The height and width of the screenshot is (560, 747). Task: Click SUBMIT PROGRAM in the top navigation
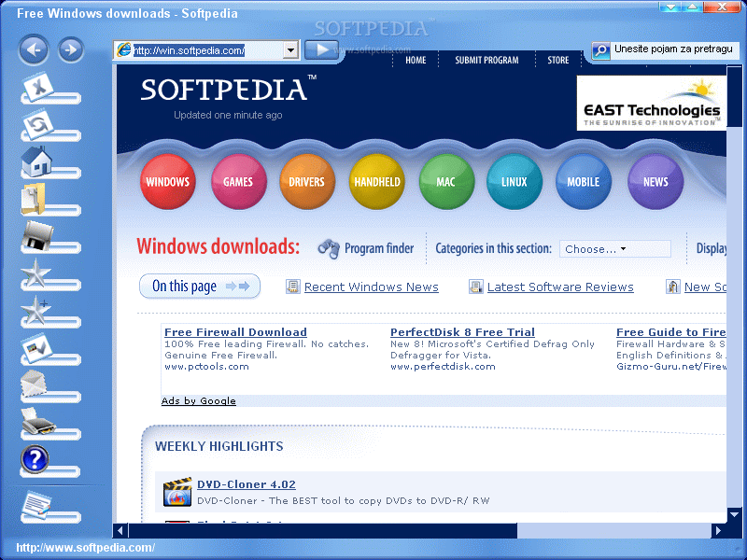(x=486, y=60)
